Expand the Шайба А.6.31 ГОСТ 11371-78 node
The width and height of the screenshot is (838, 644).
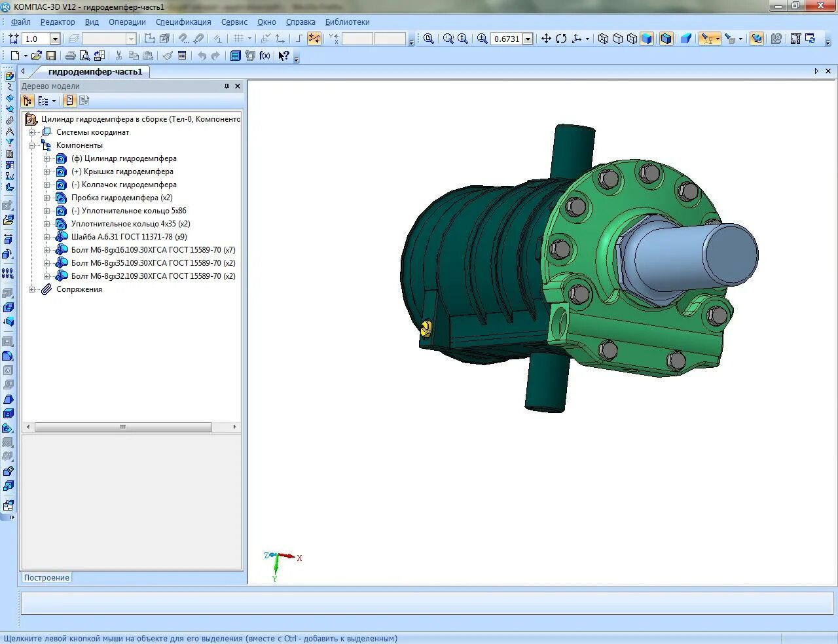(x=46, y=237)
